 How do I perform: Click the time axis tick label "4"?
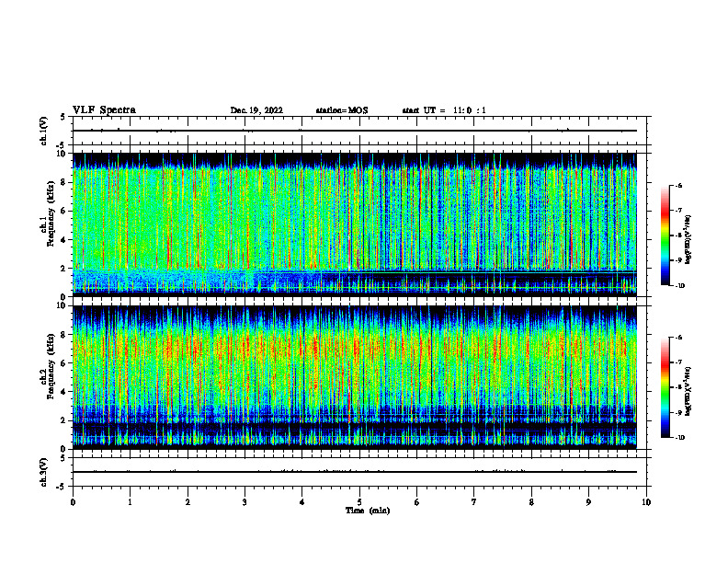click(x=302, y=502)
